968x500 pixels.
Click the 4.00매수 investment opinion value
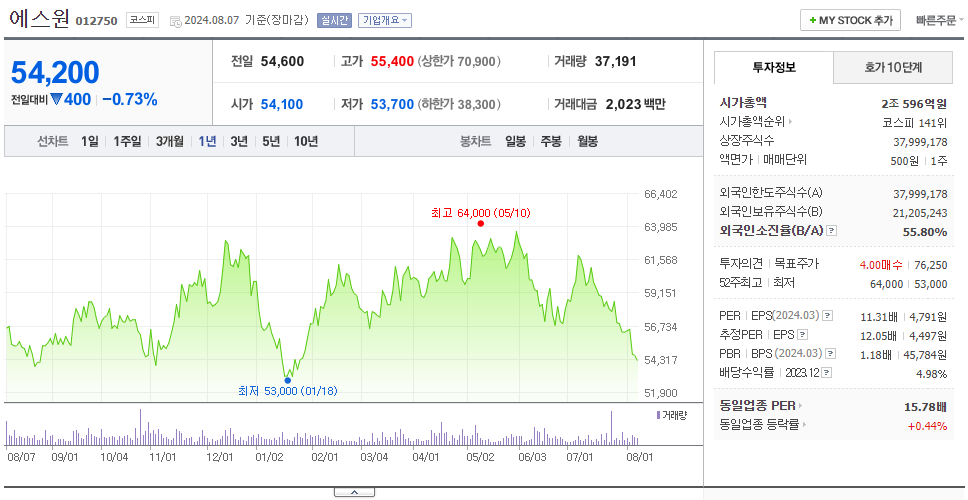point(880,265)
